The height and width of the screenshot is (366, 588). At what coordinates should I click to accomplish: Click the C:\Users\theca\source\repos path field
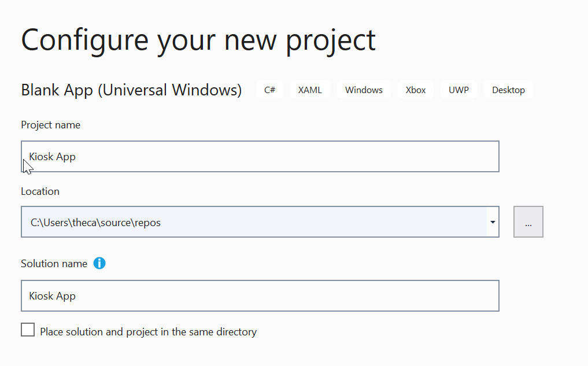(254, 222)
